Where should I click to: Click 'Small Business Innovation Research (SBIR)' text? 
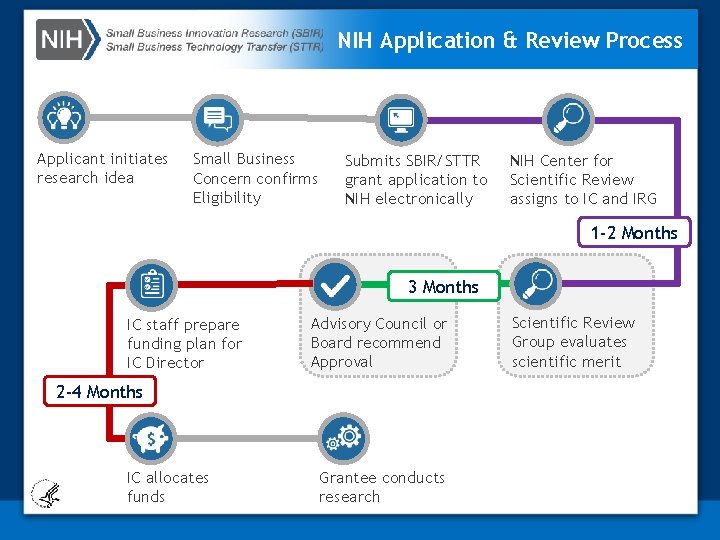214,33
